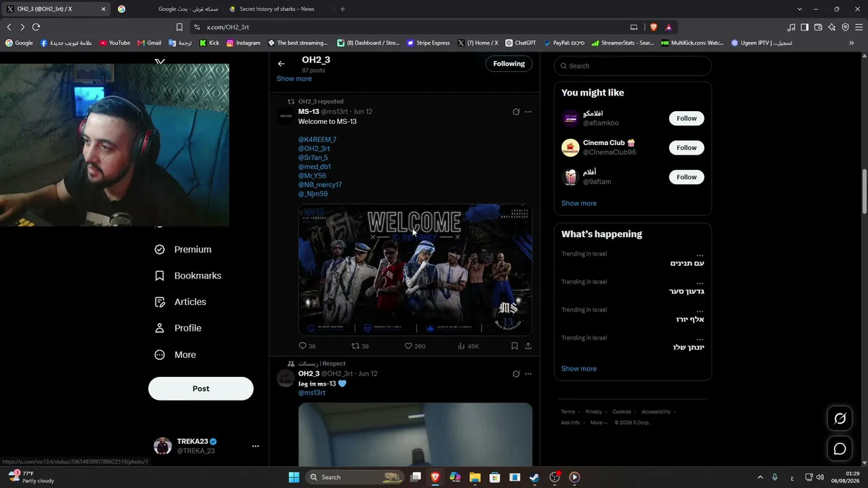The height and width of the screenshot is (488, 868).
Task: Open the Grok icon on the OH2_3 post
Action: pyautogui.click(x=516, y=374)
